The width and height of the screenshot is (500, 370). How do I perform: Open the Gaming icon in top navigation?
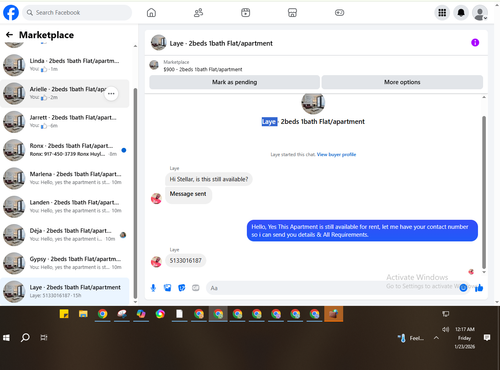[339, 13]
